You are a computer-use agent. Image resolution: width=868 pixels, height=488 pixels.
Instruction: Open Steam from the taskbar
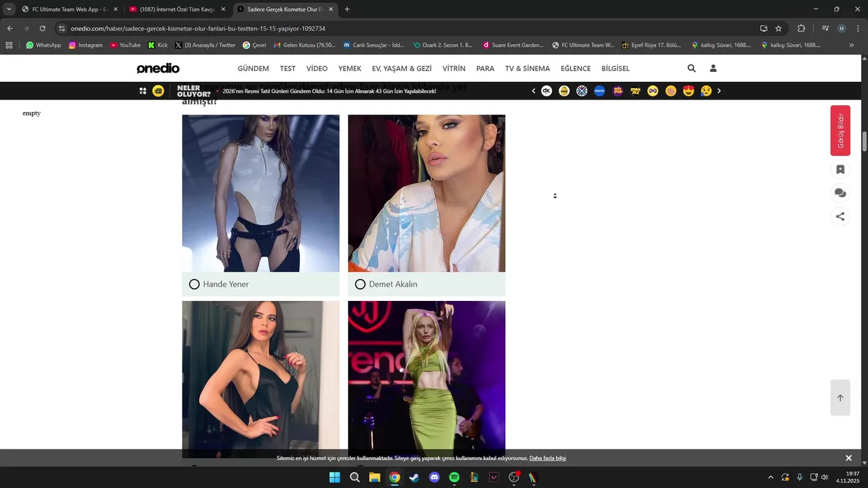click(414, 477)
